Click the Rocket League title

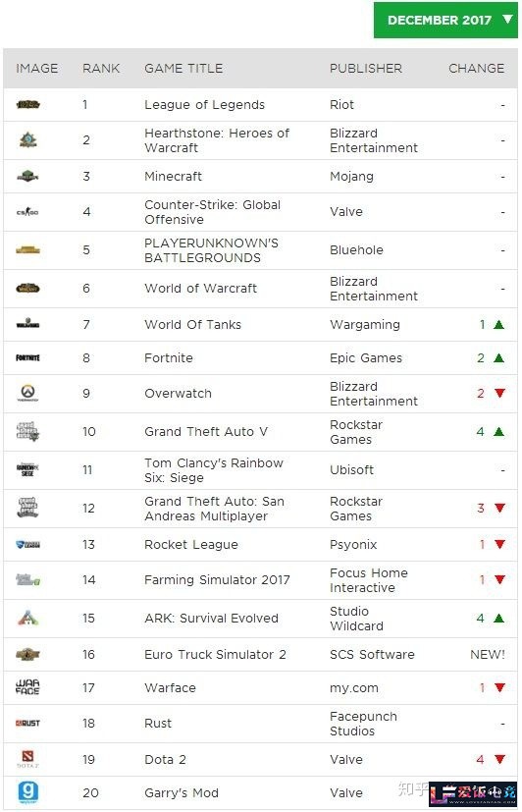tap(191, 544)
